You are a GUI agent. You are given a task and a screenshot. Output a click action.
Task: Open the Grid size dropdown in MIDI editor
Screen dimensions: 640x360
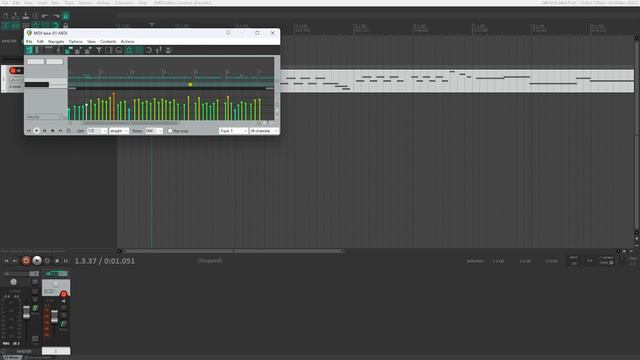tap(97, 131)
